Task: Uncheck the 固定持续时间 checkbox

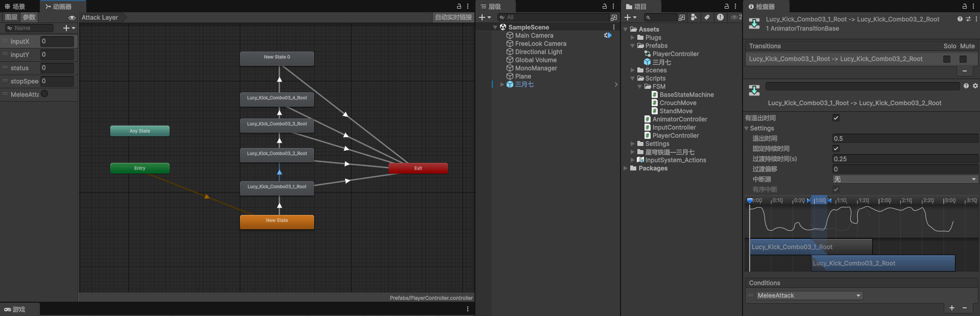Action: point(836,149)
